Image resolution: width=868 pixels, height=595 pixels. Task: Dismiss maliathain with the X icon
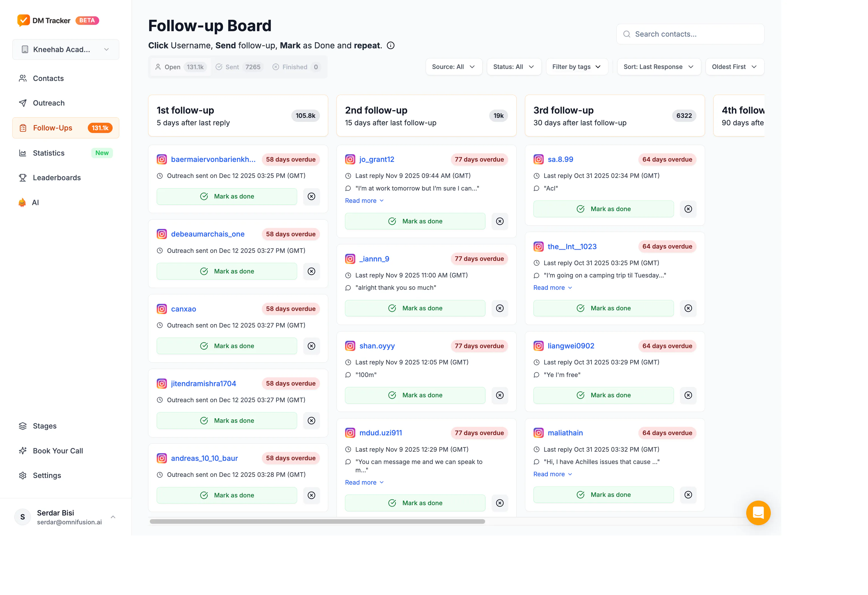tap(688, 495)
